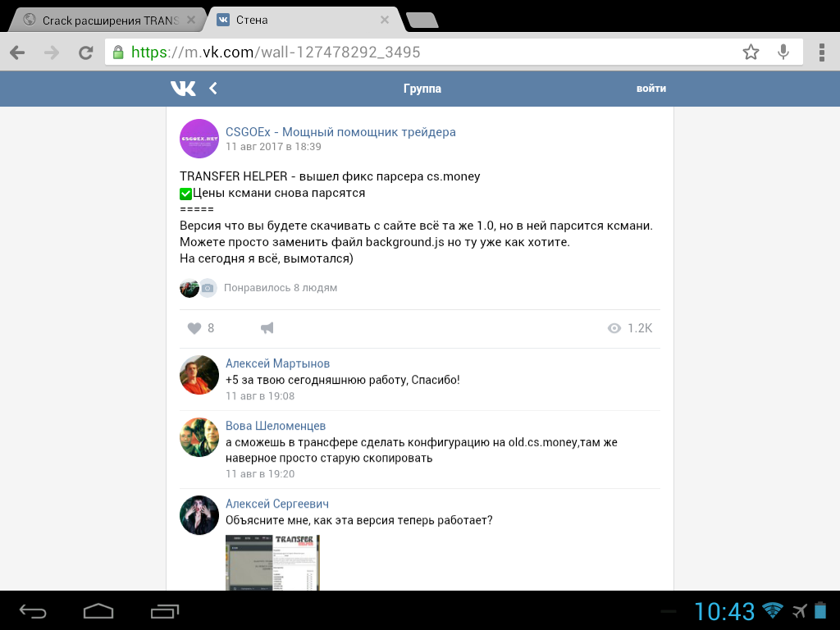Open Алексей Сергеевич's avatar

click(x=199, y=515)
